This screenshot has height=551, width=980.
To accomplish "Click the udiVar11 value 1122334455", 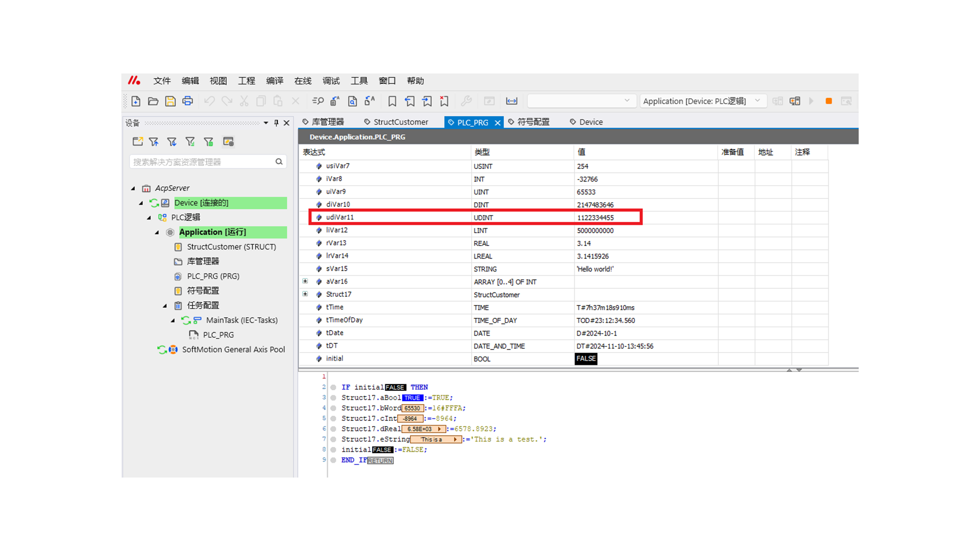I will click(595, 217).
